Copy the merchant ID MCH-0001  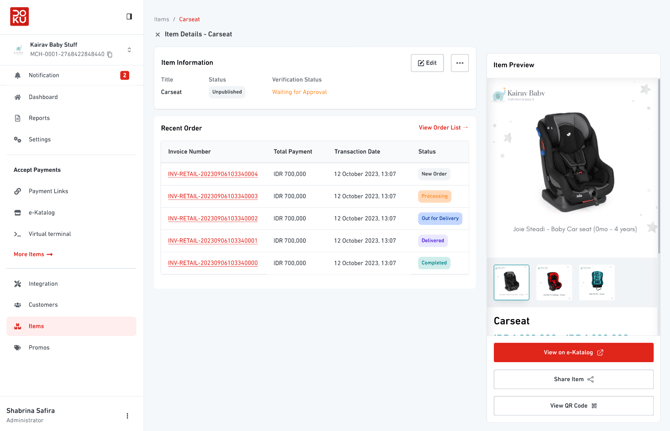tap(110, 55)
